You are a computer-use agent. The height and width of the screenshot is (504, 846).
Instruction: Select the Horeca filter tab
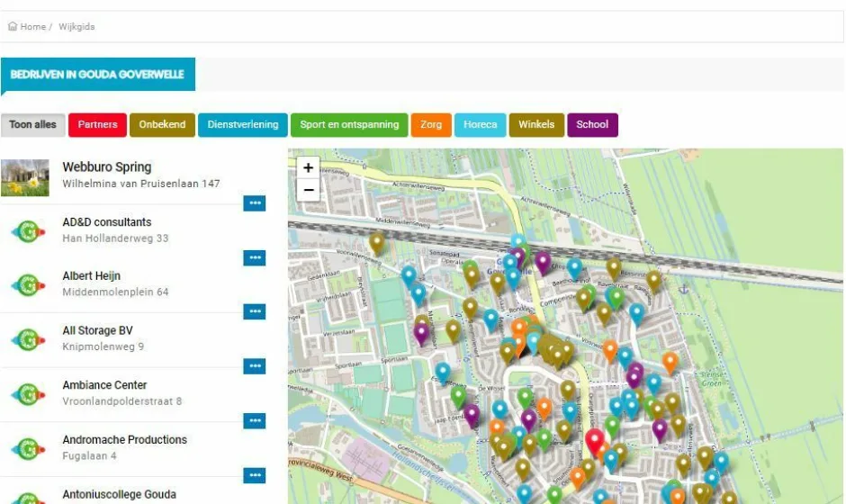click(480, 125)
